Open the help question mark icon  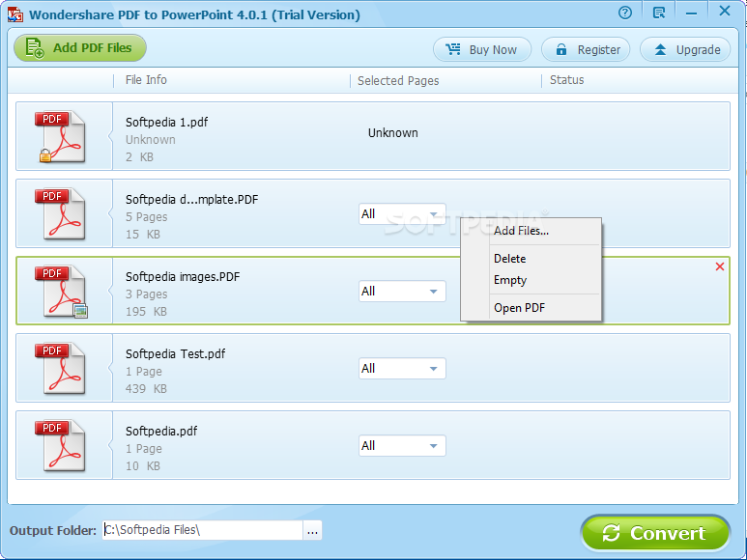tap(625, 13)
